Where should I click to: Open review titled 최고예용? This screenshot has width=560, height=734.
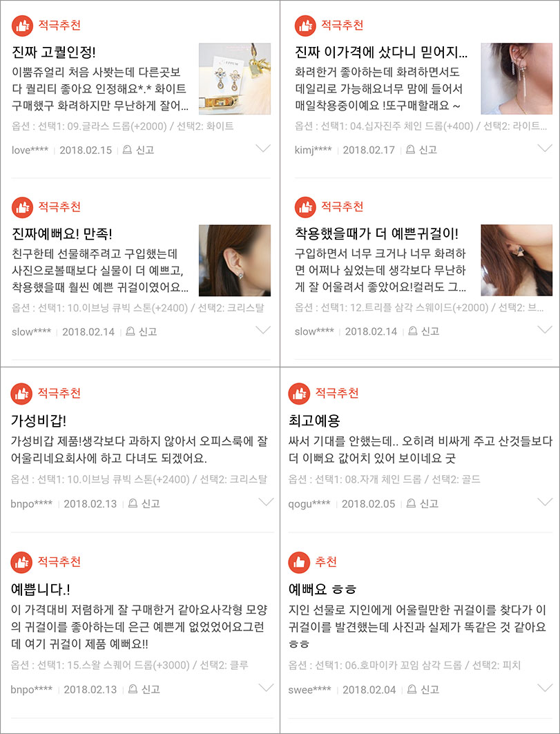click(314, 419)
